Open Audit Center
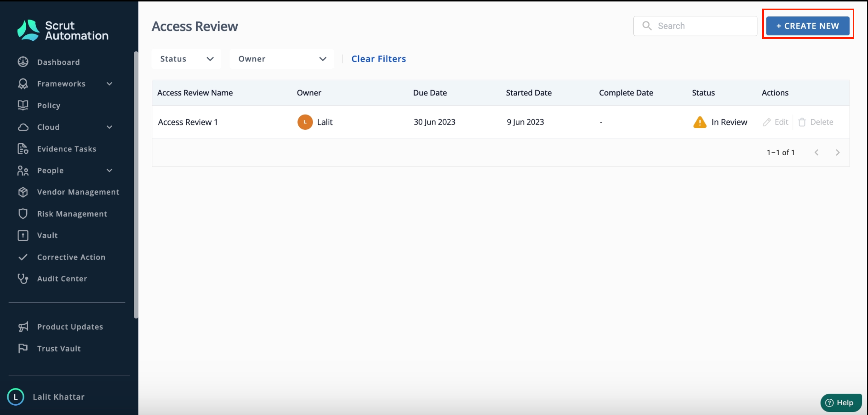 tap(62, 279)
